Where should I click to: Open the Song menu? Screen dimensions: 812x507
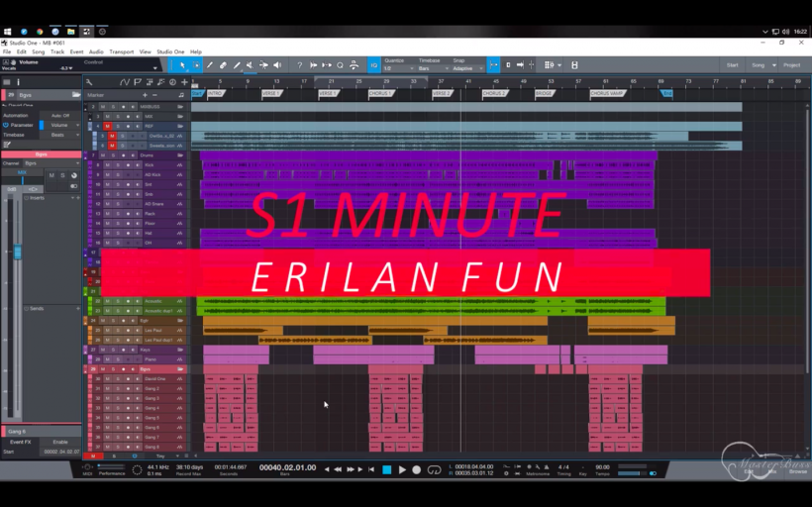(x=39, y=51)
